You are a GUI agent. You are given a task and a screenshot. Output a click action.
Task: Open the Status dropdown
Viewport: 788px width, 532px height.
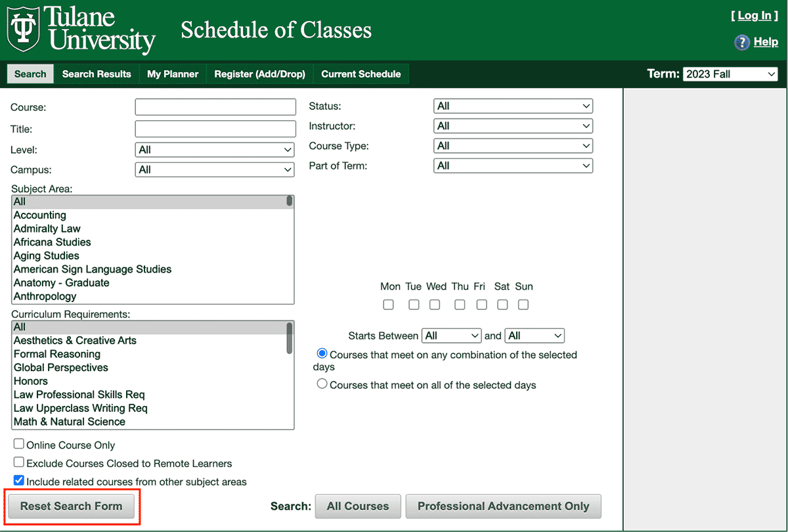tap(514, 106)
